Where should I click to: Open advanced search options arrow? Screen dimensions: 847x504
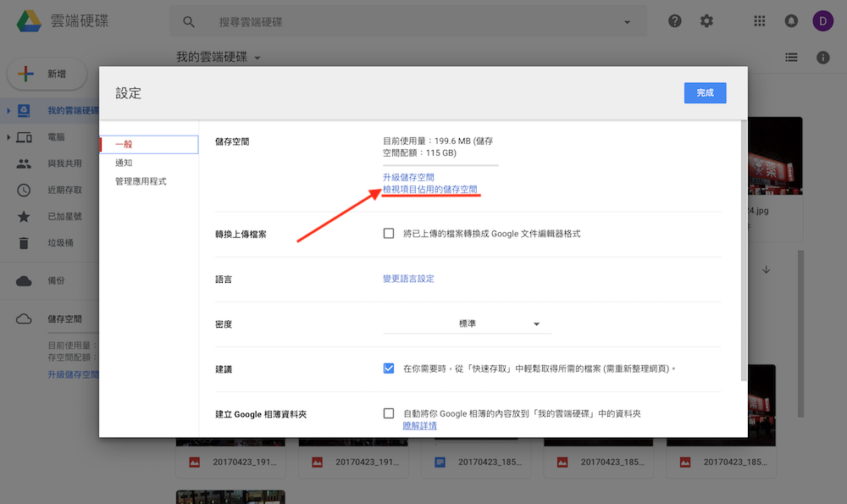point(626,21)
